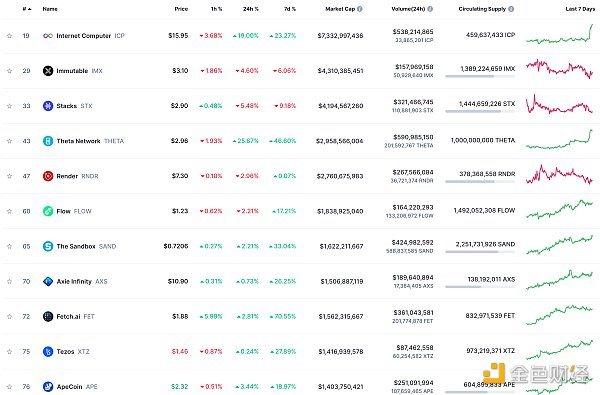
Task: Click the Theta Network logo icon
Action: click(x=48, y=141)
